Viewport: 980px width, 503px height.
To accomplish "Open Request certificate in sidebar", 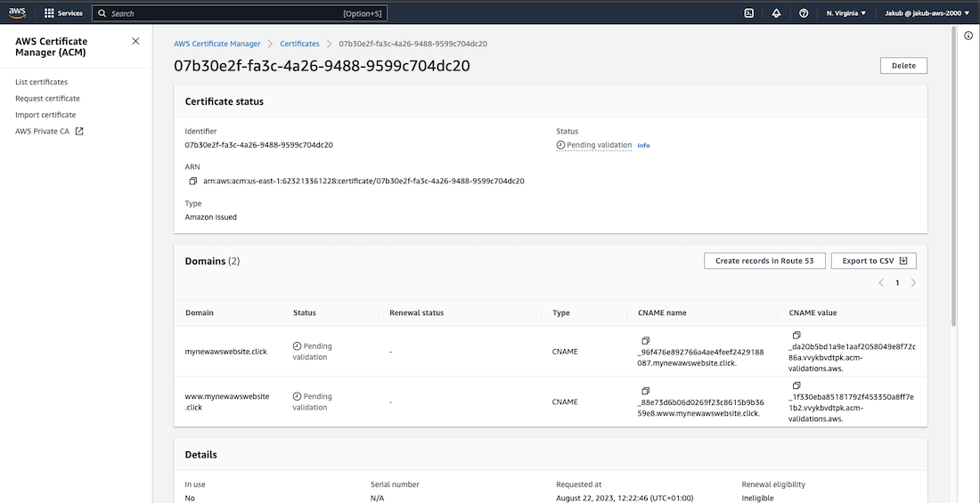I will click(x=47, y=99).
